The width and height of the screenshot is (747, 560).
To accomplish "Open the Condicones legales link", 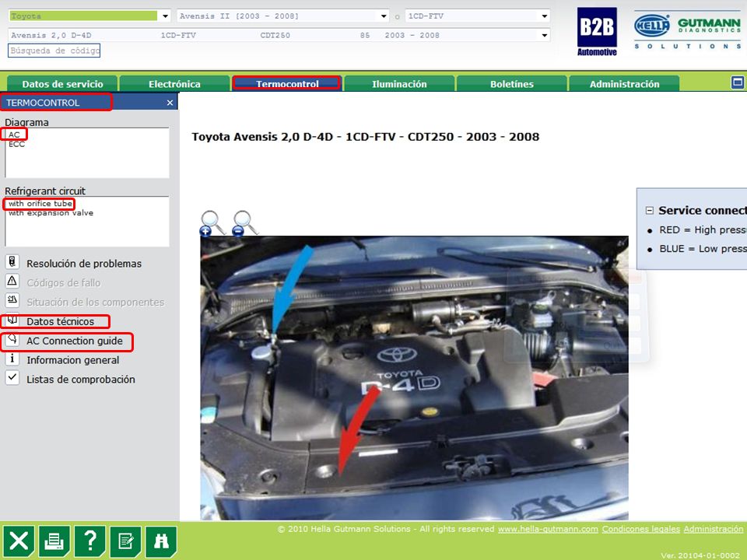I will coord(640,529).
